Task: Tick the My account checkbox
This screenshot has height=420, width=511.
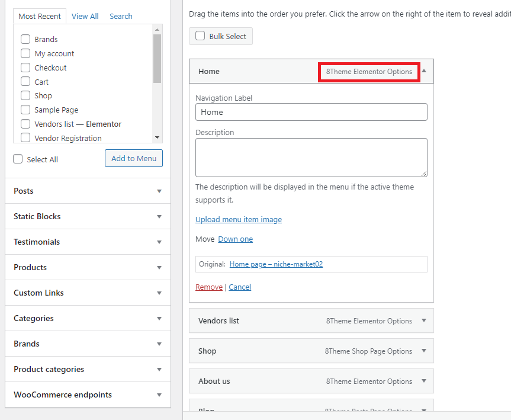Action: (25, 53)
